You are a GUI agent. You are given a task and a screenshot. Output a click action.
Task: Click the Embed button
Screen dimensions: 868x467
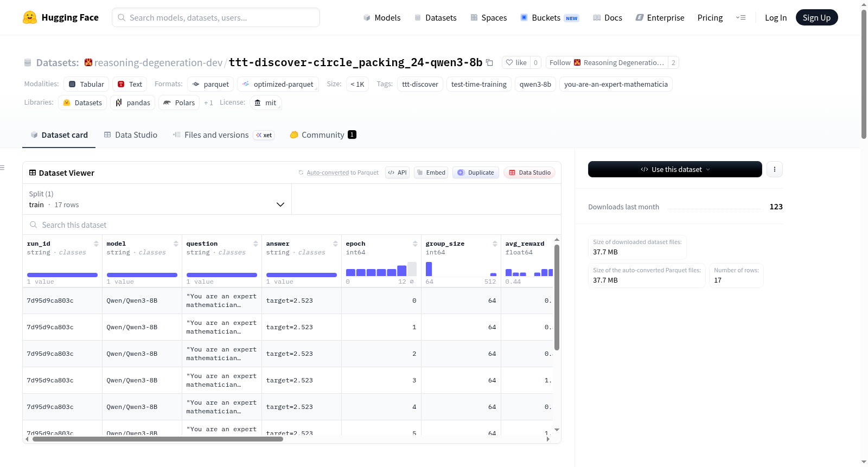click(x=431, y=172)
